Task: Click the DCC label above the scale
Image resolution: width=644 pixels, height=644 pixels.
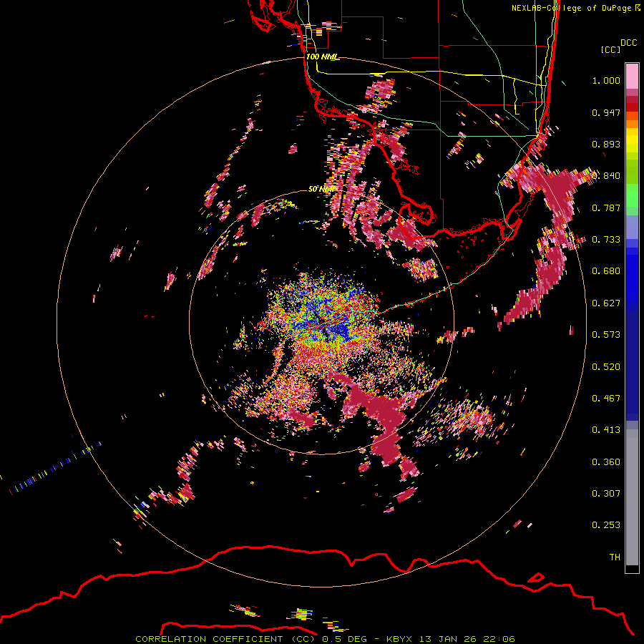Action: pos(628,43)
